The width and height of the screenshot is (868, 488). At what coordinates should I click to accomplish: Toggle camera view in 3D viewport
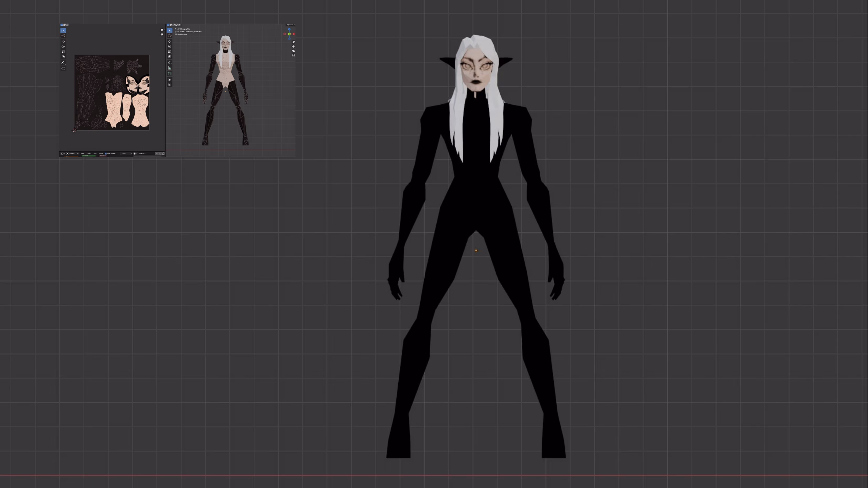click(x=293, y=51)
